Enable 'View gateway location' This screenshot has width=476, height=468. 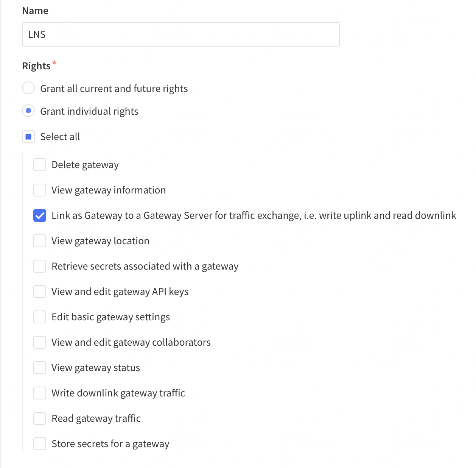pos(39,241)
